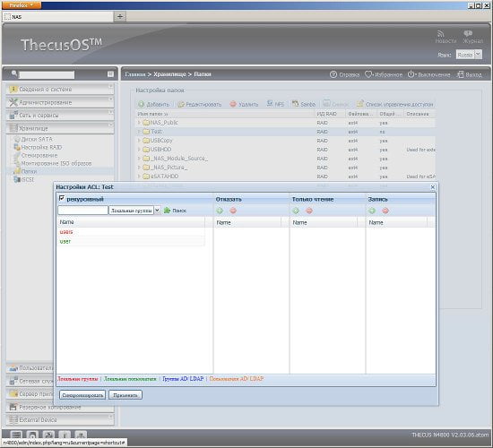Click red remove icon under Только чтение
Image resolution: width=493 pixels, height=448 pixels.
[x=309, y=211]
